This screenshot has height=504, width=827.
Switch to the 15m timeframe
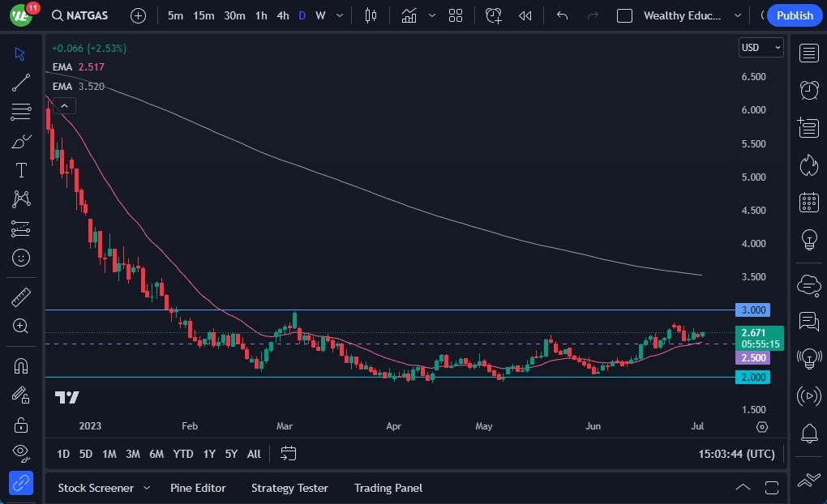203,16
